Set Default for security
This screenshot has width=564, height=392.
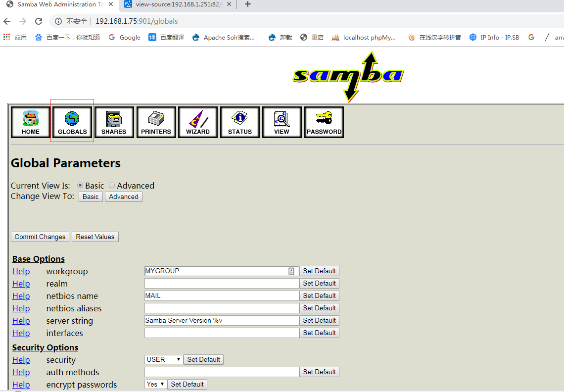pyautogui.click(x=204, y=359)
